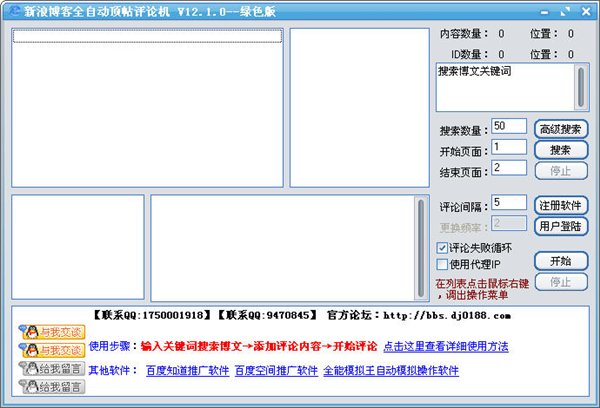Click the 评论间隔 input field
Image resolution: width=600 pixels, height=408 pixels.
point(509,202)
